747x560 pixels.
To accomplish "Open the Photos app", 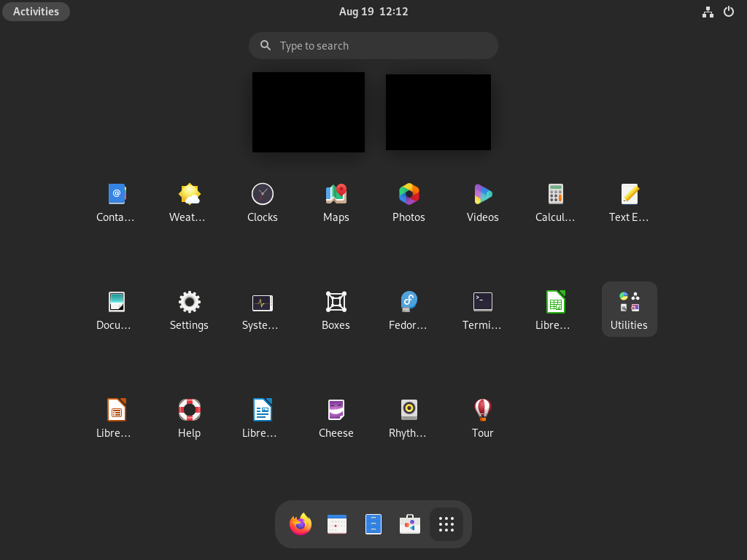I will click(x=409, y=202).
